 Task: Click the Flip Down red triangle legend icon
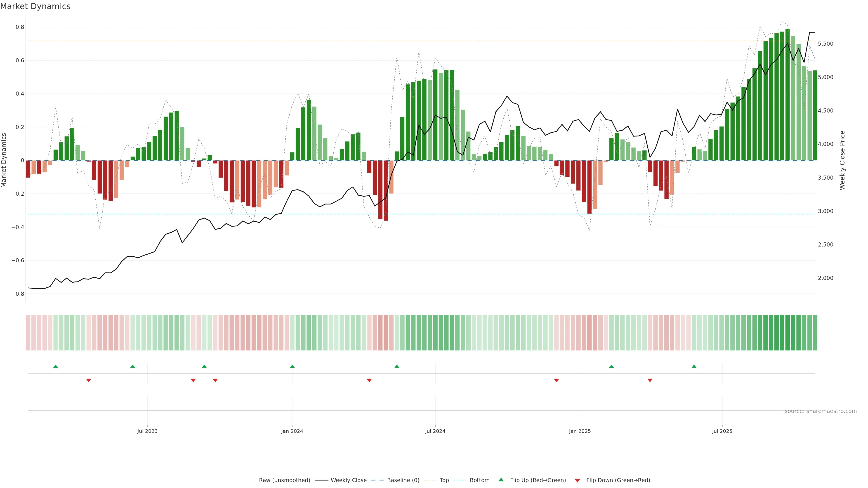coord(577,480)
